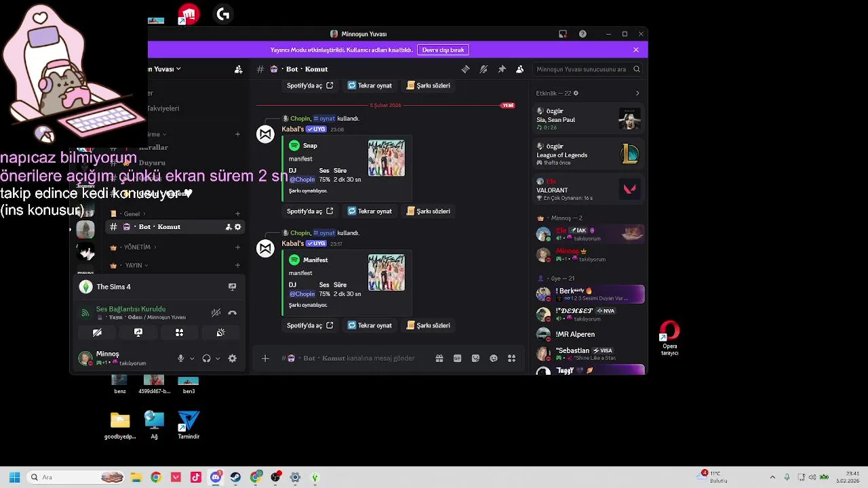Toggle noise suppression in voice panel
The width and height of the screenshot is (868, 488).
(216, 313)
